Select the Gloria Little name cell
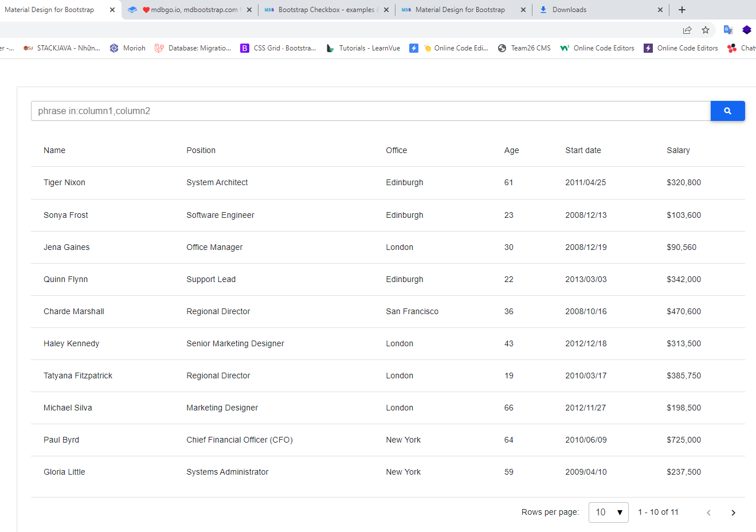 pyautogui.click(x=64, y=472)
